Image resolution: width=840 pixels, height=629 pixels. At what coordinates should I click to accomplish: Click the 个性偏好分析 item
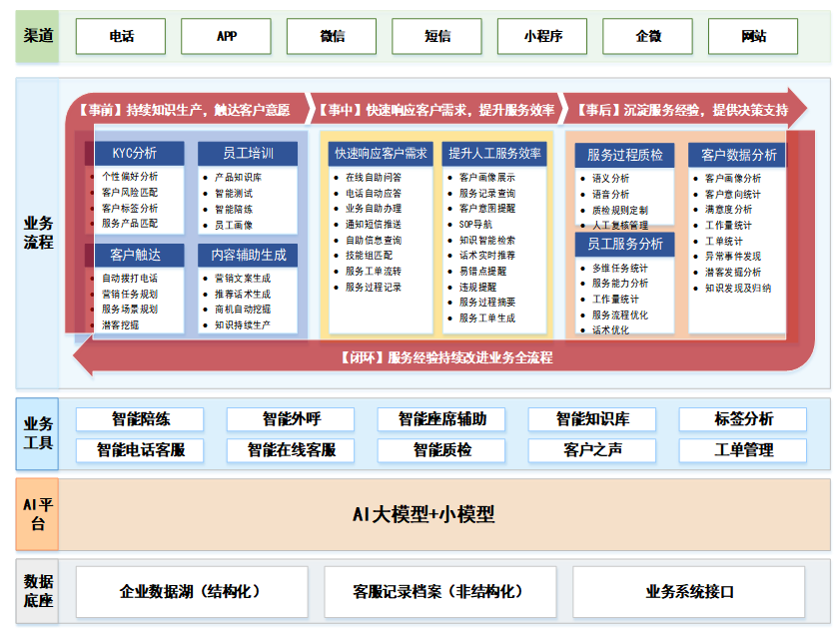point(130,176)
